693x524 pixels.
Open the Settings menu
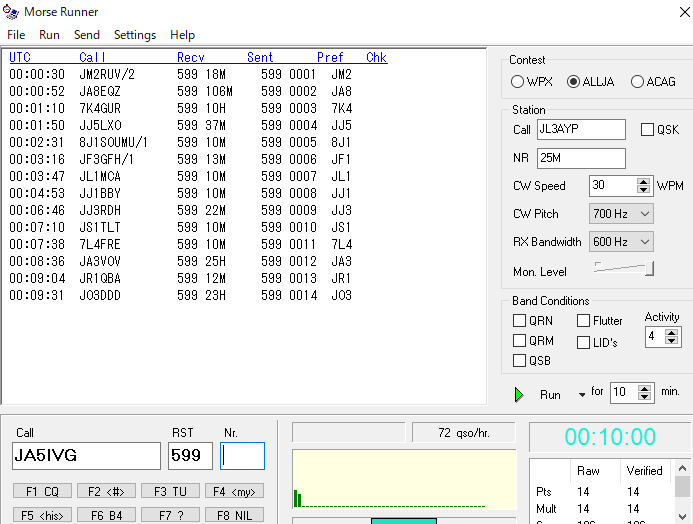(135, 35)
